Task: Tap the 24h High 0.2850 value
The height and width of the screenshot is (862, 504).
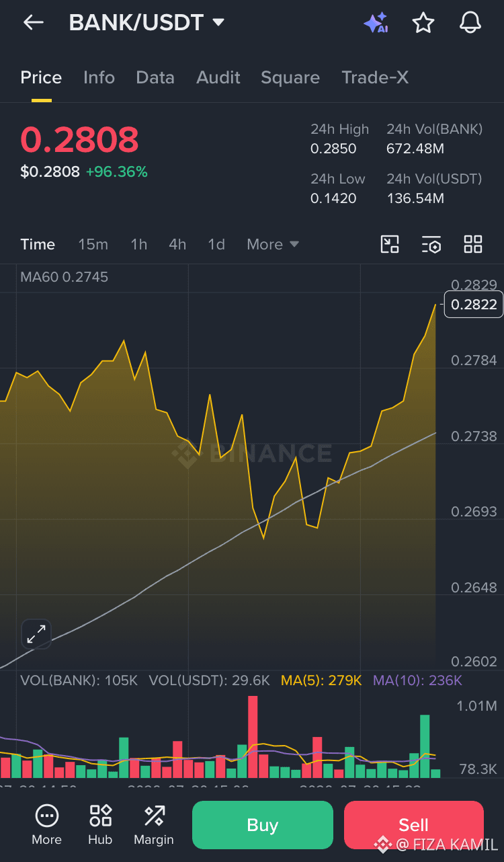Action: point(333,149)
